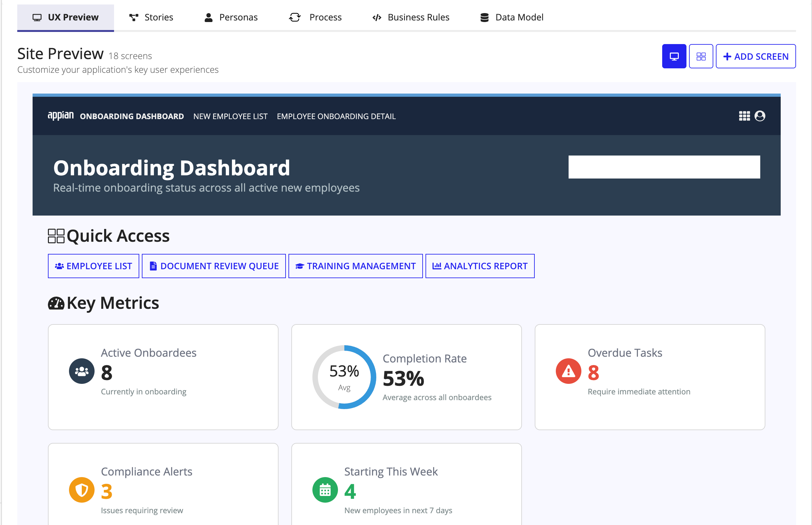Open the user profile avatar icon
812x525 pixels.
click(760, 116)
